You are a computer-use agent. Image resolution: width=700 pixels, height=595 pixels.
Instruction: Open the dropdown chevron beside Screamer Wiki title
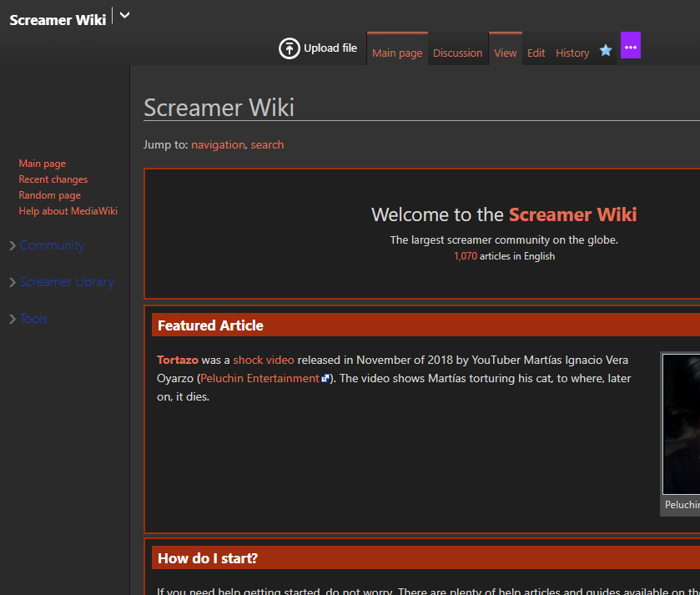124,15
